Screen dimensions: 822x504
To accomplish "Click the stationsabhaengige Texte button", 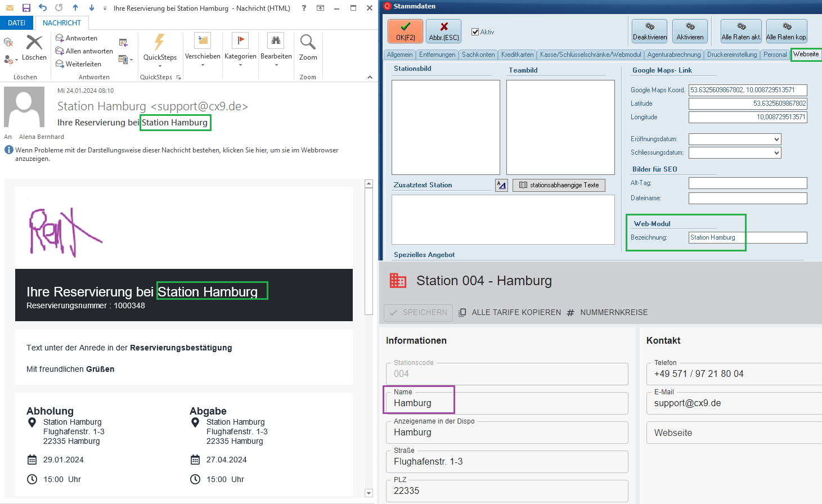I will click(x=559, y=185).
